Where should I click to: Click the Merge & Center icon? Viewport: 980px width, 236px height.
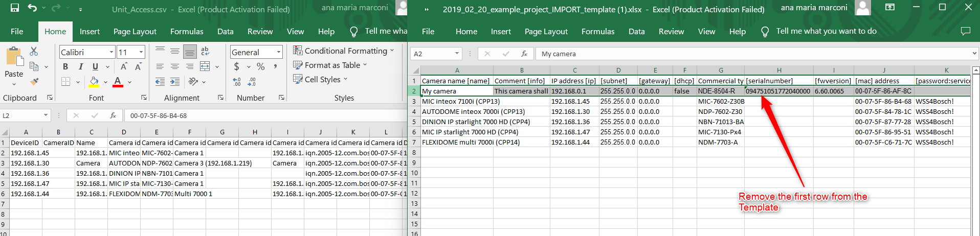pos(205,66)
